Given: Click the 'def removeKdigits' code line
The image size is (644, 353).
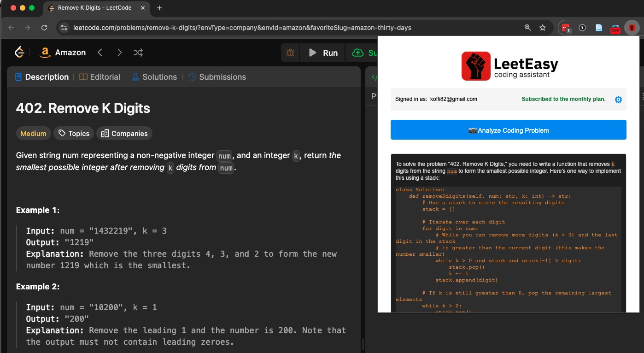Looking at the screenshot, I should [x=490, y=196].
